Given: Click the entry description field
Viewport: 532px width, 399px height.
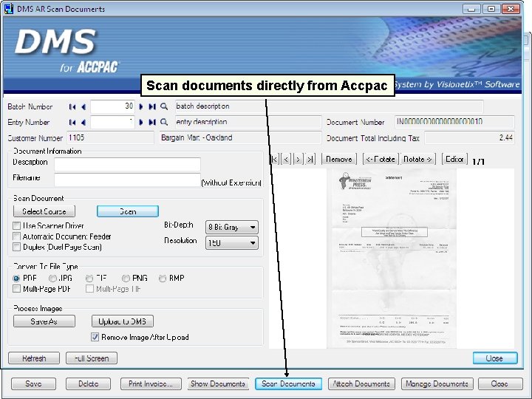Looking at the screenshot, I should 248,122.
